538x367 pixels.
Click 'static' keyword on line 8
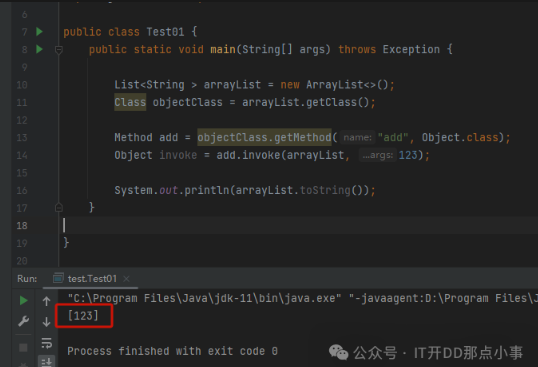(153, 49)
